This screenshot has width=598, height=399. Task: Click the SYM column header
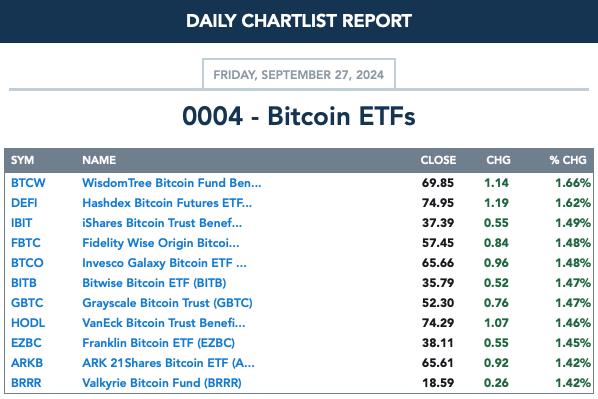tap(22, 160)
